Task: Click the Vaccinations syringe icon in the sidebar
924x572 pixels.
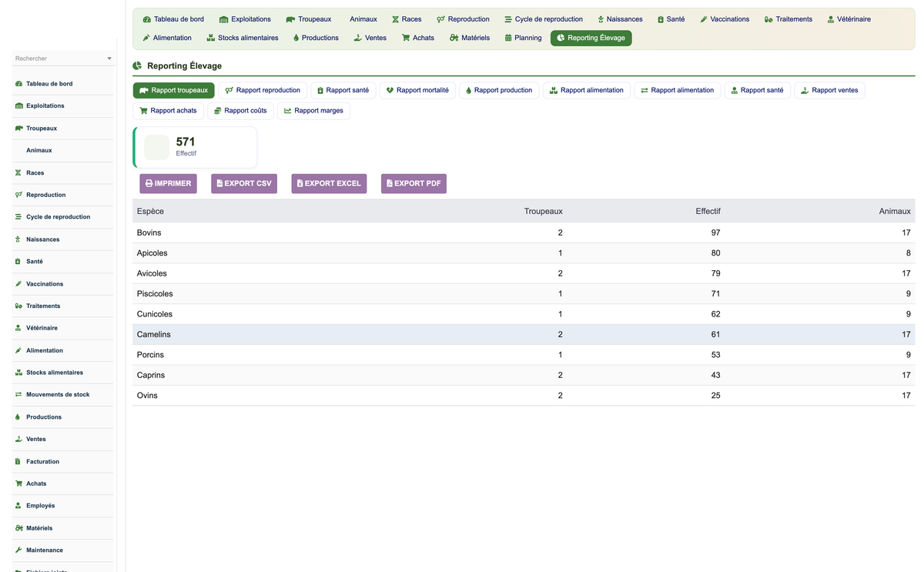Action: click(x=18, y=284)
